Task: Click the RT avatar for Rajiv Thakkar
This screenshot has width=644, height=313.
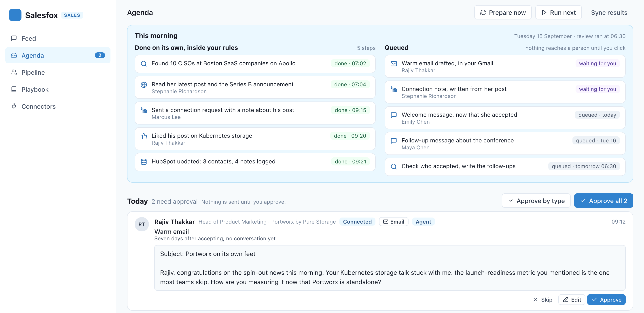Action: tap(142, 224)
